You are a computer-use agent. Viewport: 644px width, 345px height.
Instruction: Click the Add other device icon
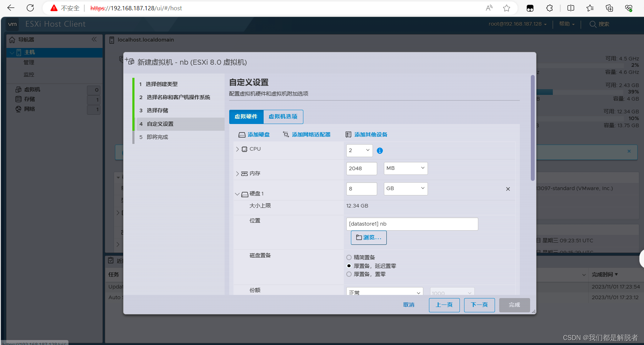(348, 135)
